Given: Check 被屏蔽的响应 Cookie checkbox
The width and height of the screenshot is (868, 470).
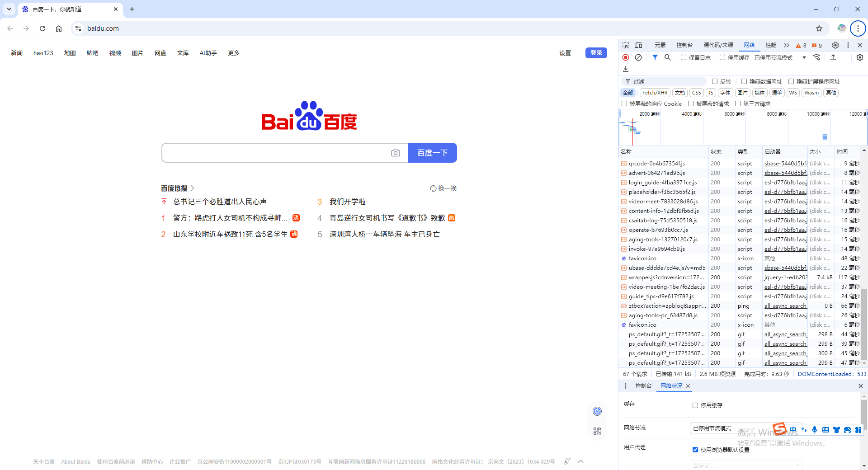Looking at the screenshot, I should [x=624, y=103].
